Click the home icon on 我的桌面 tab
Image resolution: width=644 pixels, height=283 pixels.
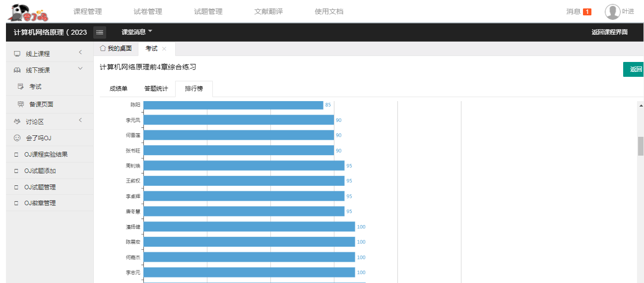click(103, 48)
